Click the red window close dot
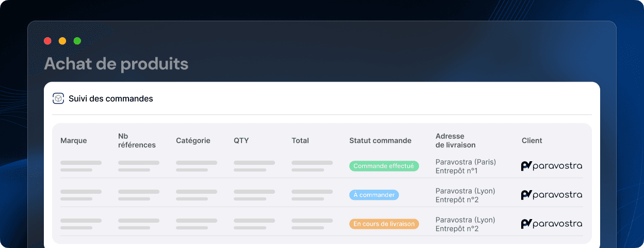 tap(47, 41)
